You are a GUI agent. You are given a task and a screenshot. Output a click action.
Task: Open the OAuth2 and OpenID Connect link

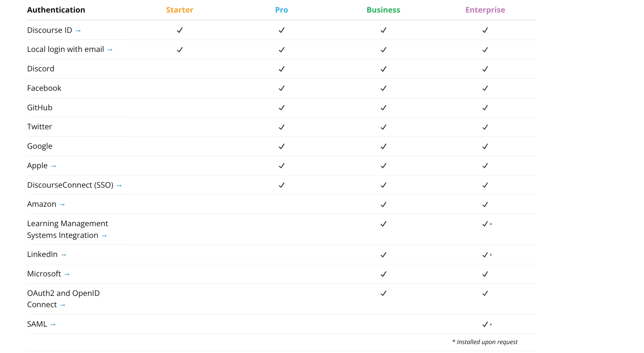[x=63, y=299]
